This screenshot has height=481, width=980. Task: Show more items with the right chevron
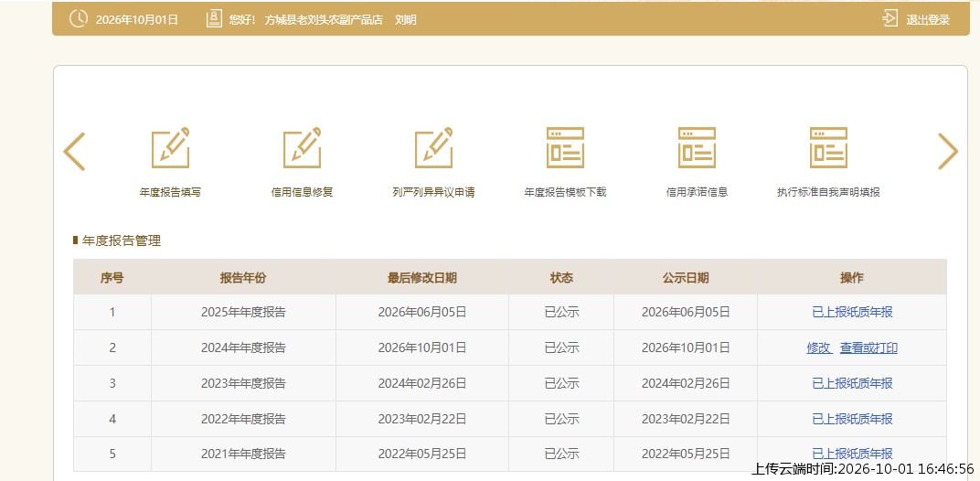(947, 152)
